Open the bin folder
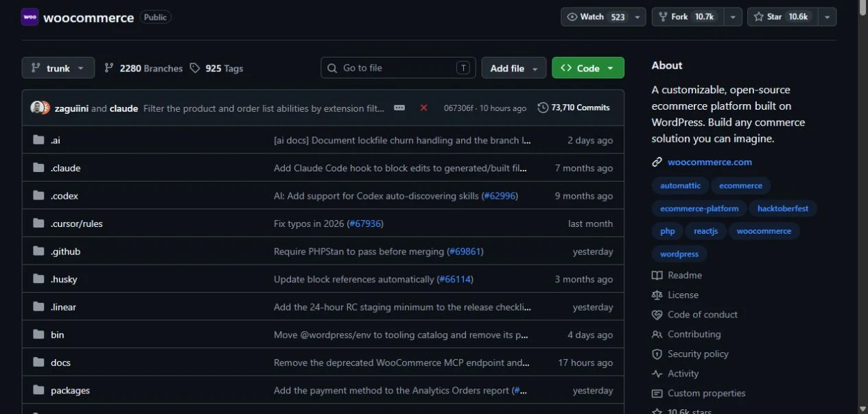The image size is (868, 414). point(58,334)
